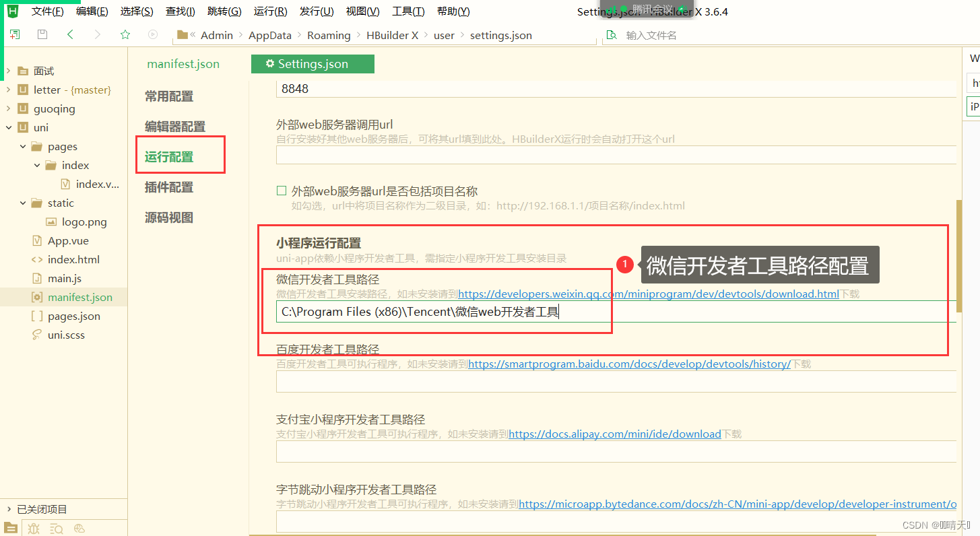Click the file search icon beside 输入文件名
Screen dimensions: 980x536
coord(612,35)
